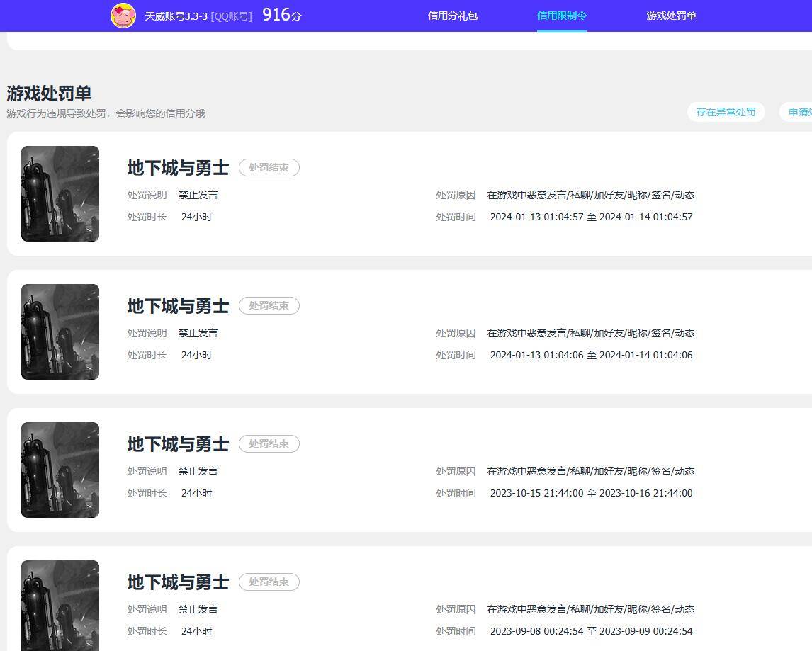812x651 pixels.
Task: Open the 信用分礼包 tab
Action: click(x=452, y=16)
